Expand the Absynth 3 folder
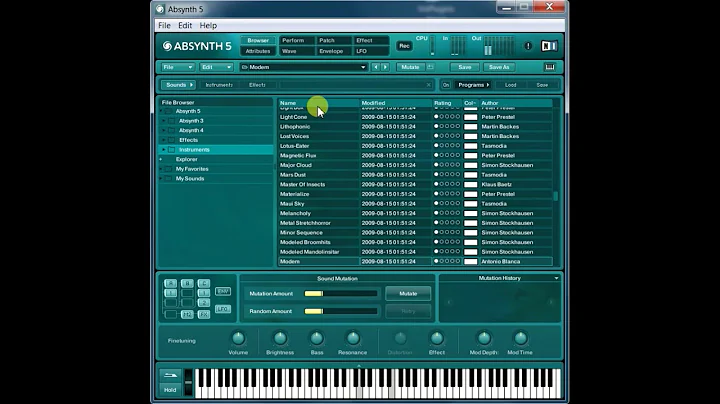 click(164, 121)
